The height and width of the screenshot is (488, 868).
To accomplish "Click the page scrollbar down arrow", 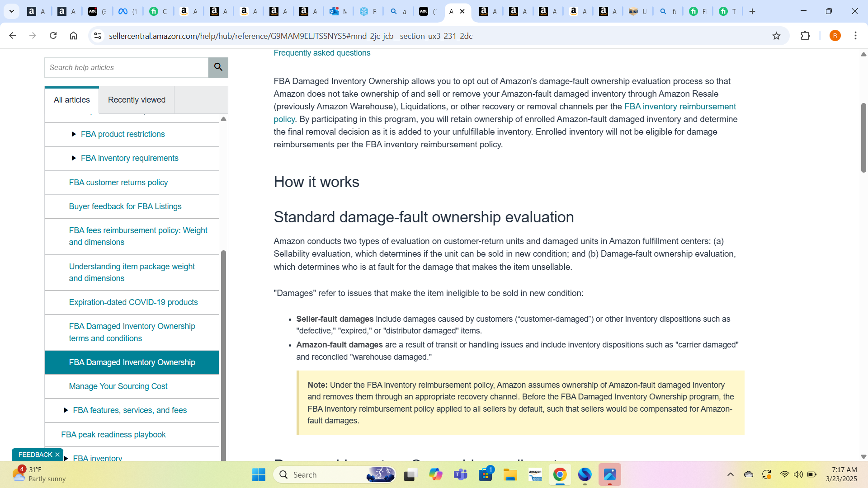I will (863, 457).
